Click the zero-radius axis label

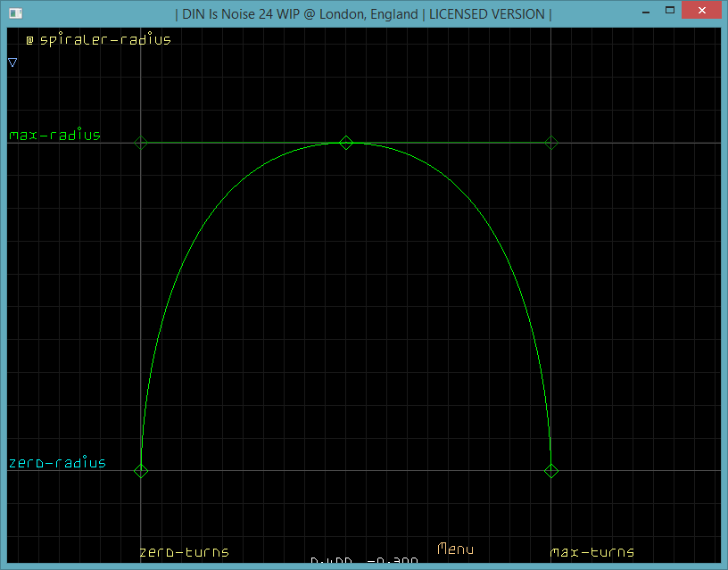tap(57, 463)
